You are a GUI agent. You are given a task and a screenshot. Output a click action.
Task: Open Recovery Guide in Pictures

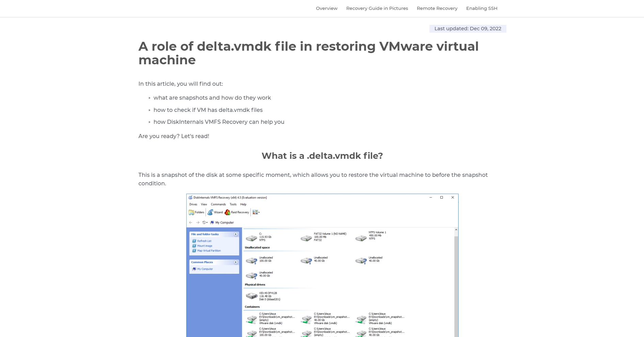pos(377,8)
